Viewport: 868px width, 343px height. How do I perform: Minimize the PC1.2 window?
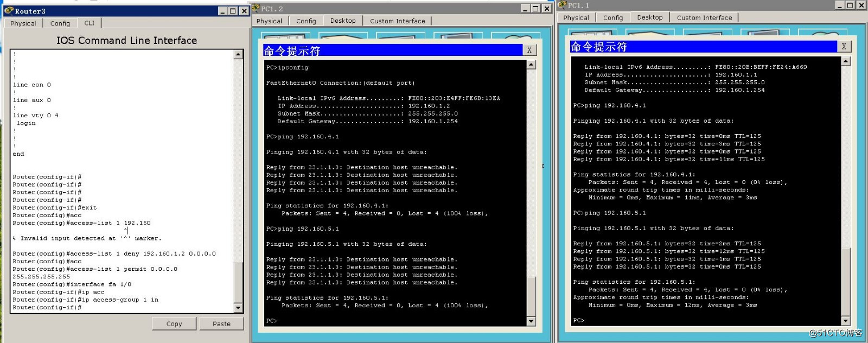pos(525,8)
